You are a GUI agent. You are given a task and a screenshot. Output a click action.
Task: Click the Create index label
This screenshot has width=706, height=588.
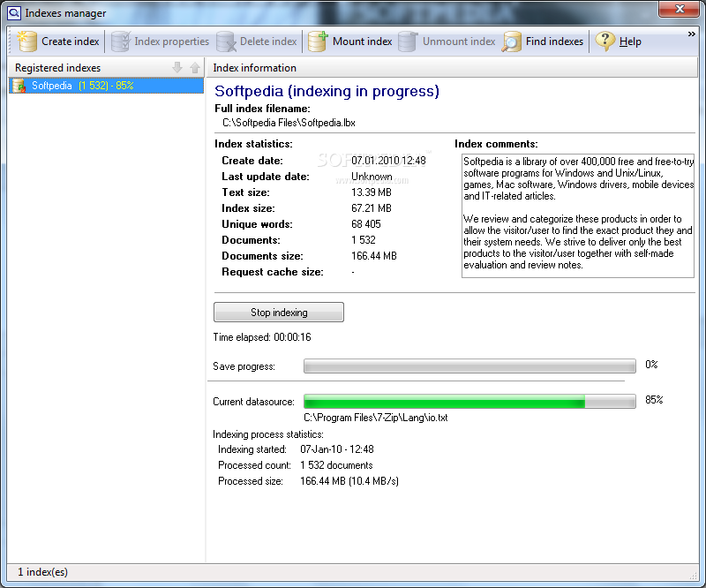coord(71,41)
